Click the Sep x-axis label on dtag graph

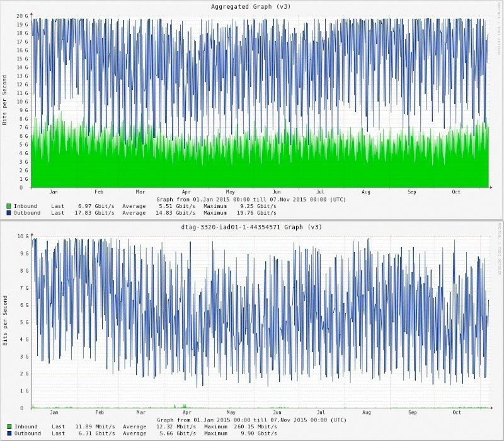pos(413,413)
